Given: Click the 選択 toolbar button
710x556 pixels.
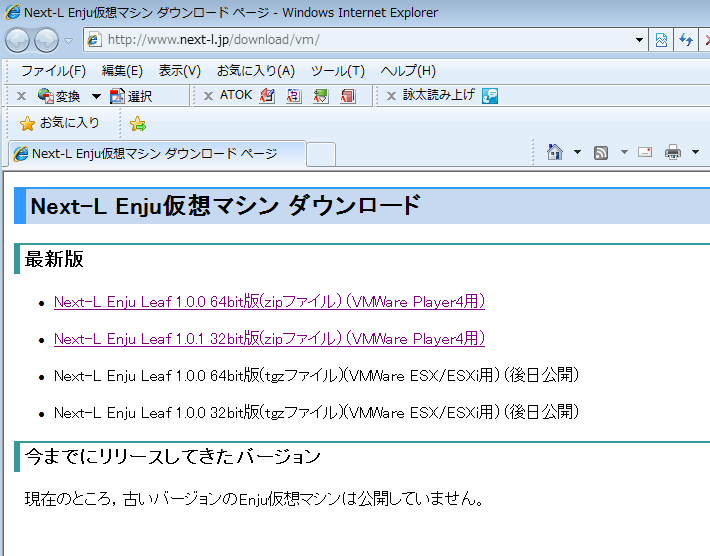Looking at the screenshot, I should coord(131,96).
